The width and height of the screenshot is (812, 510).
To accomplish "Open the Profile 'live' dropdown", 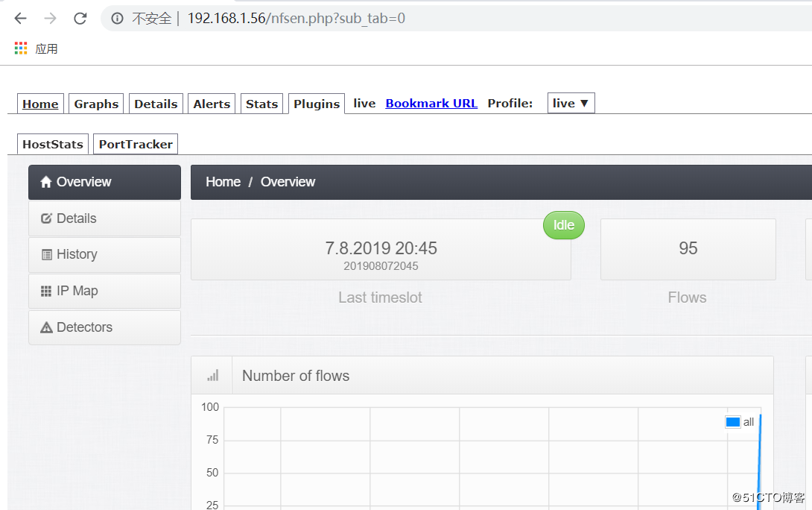I will click(571, 103).
